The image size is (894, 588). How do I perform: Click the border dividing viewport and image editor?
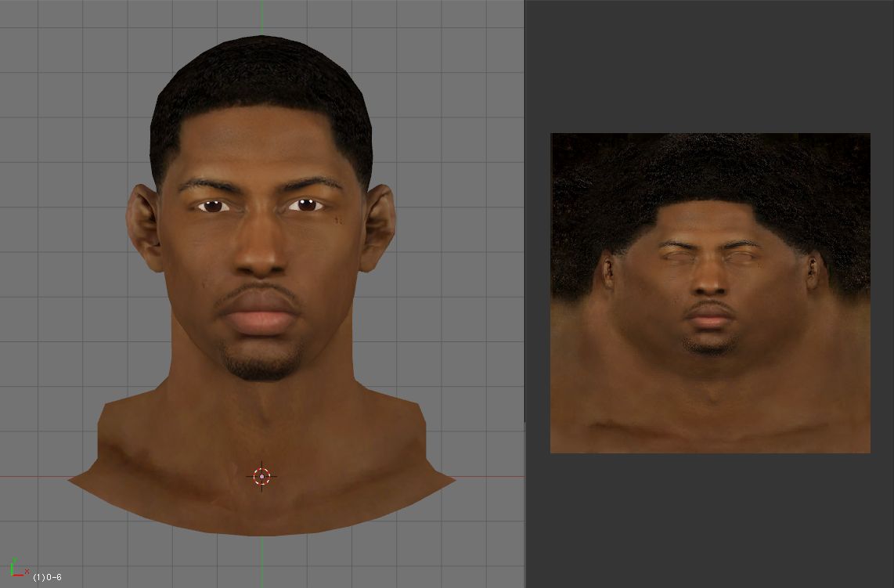(525, 294)
